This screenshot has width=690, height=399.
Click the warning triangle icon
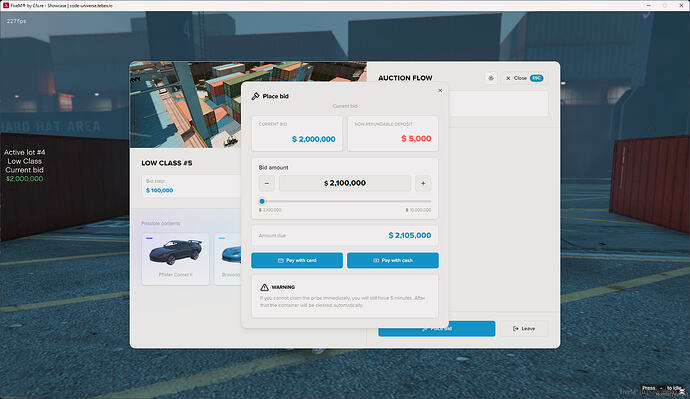(264, 287)
